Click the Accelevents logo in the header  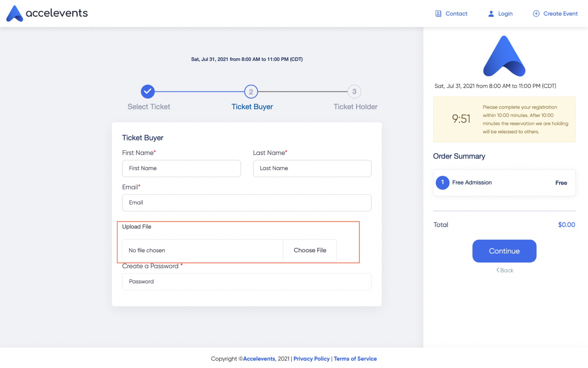[47, 13]
